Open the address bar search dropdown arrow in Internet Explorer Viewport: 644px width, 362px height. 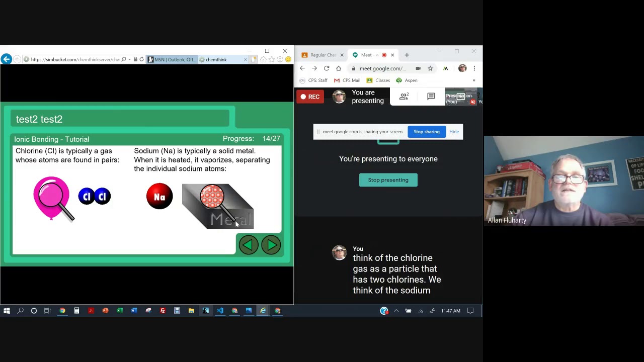coord(129,59)
